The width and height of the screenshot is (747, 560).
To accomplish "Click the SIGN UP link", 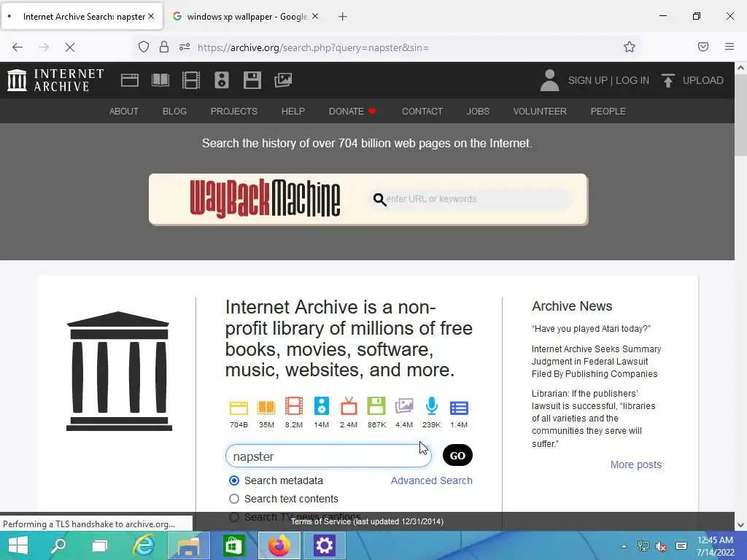I will pyautogui.click(x=587, y=80).
